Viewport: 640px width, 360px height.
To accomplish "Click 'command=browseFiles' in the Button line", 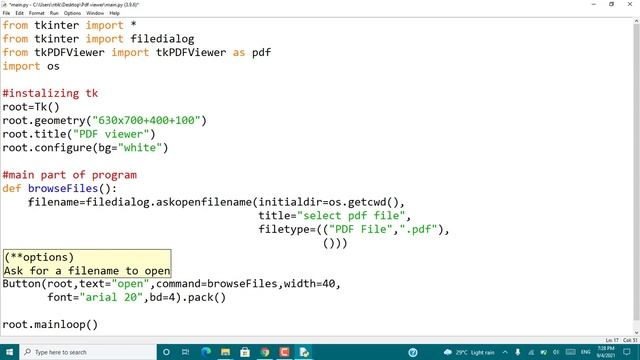I will 217,284.
